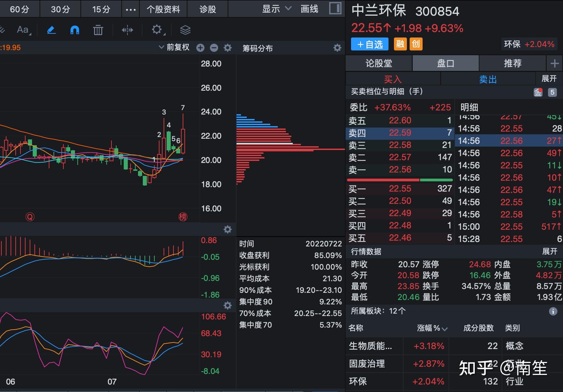563x392 pixels.
Task: Select the eraser drawing tool
Action: coord(51,30)
